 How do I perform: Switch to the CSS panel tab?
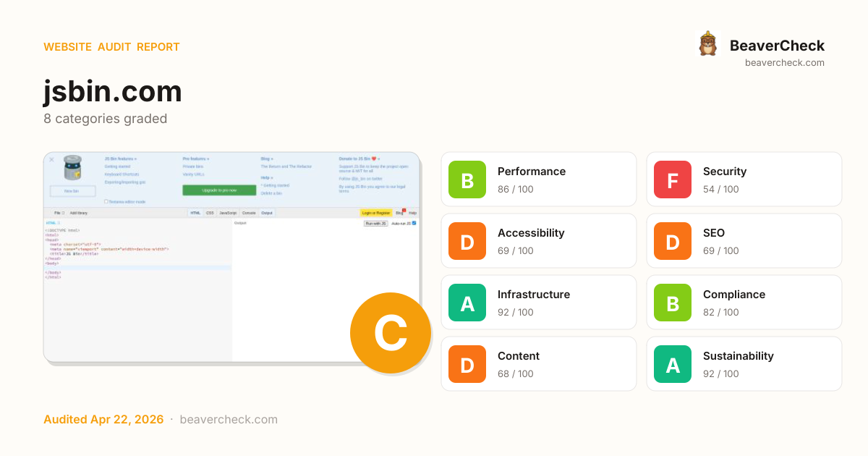210,213
